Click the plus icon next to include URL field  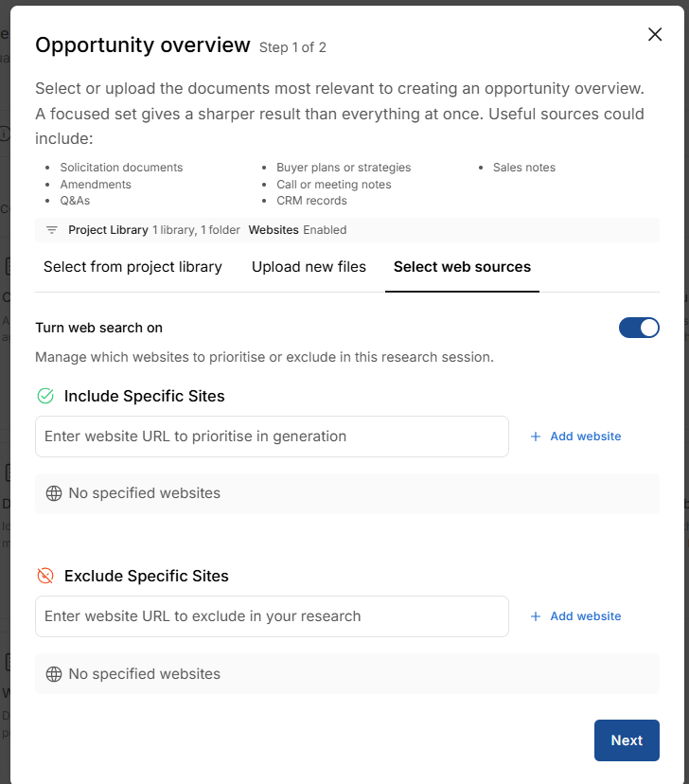pos(536,437)
